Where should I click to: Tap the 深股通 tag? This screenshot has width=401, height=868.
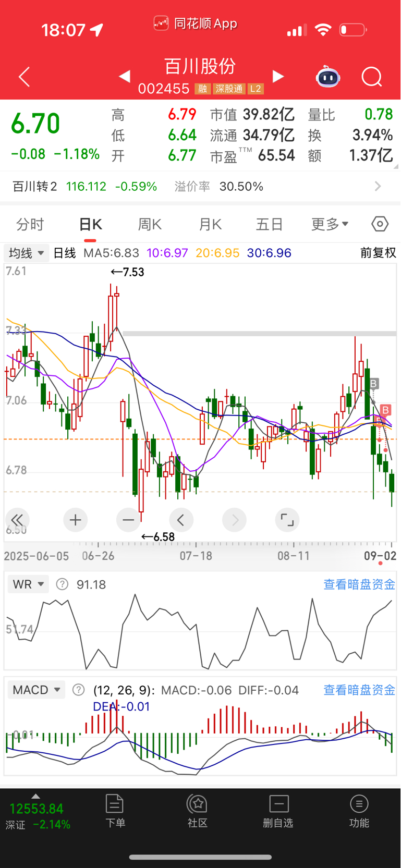[229, 89]
